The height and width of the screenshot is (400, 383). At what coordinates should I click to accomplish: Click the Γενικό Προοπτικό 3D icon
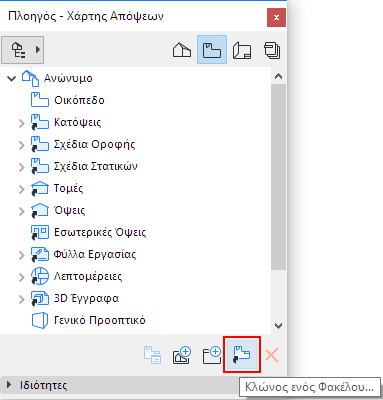point(40,320)
